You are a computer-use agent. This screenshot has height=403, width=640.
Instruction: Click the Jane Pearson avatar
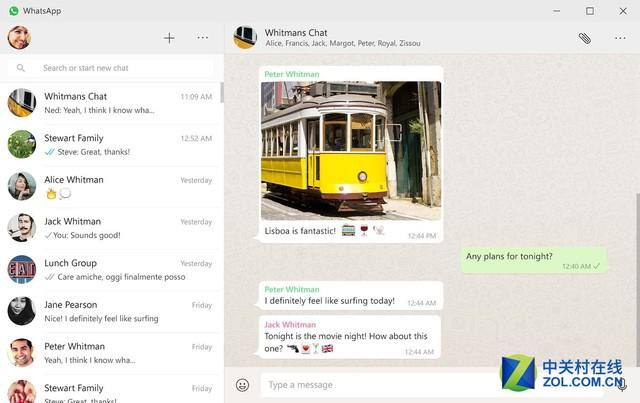pos(22,311)
